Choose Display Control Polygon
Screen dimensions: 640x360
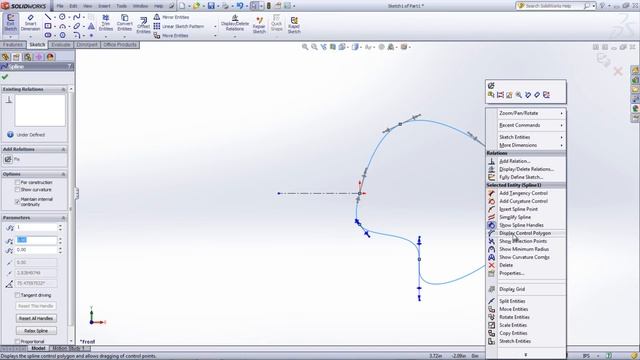[x=525, y=233]
